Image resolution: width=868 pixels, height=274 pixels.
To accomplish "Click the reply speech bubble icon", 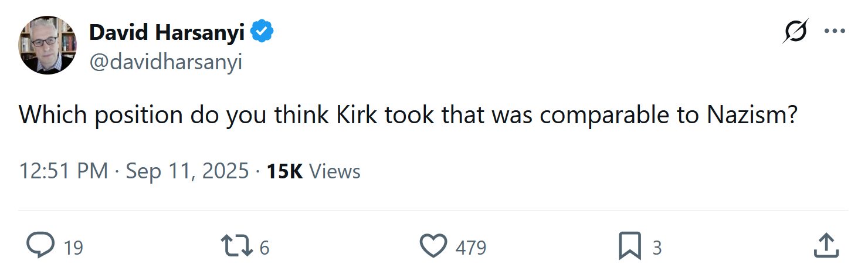I will click(40, 246).
